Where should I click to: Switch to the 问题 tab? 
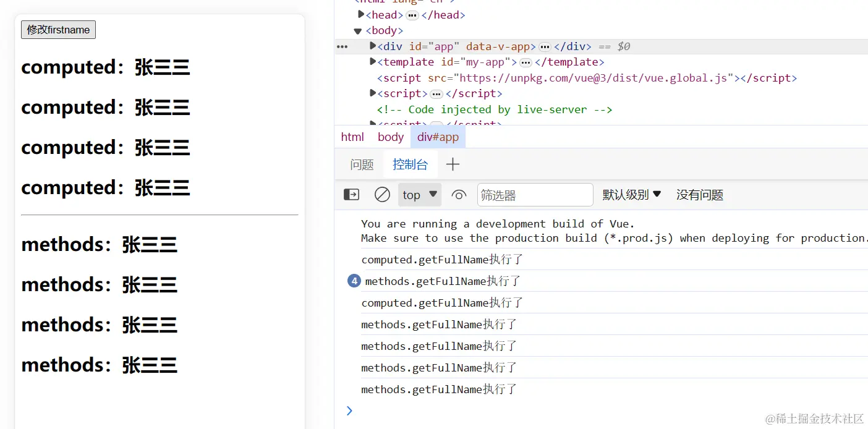click(361, 164)
